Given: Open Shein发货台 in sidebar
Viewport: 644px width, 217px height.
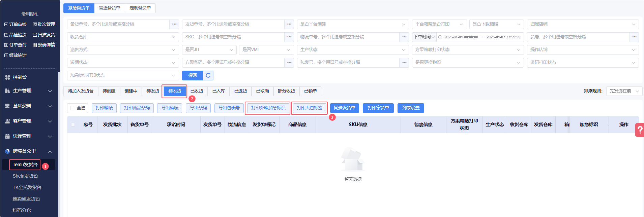Looking at the screenshot, I should 25,176.
